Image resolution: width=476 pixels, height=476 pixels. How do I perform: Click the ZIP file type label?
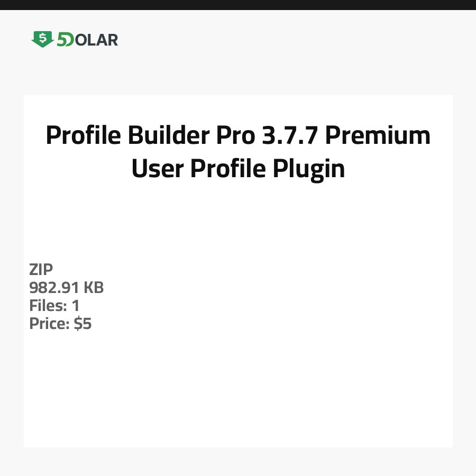(x=41, y=270)
